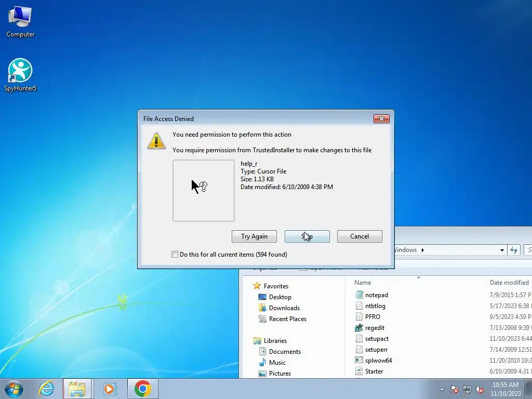The width and height of the screenshot is (532, 399).
Task: Select Favorites in Explorer navigation pane
Action: point(276,286)
